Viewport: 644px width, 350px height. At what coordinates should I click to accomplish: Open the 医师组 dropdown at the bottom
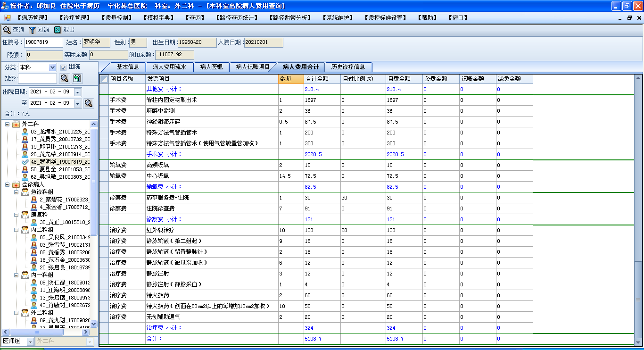tap(30, 341)
